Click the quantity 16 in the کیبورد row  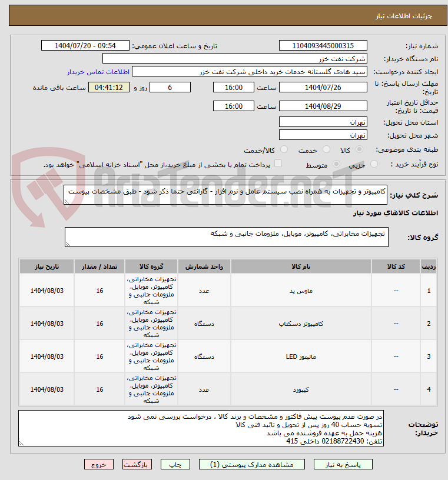click(x=99, y=389)
